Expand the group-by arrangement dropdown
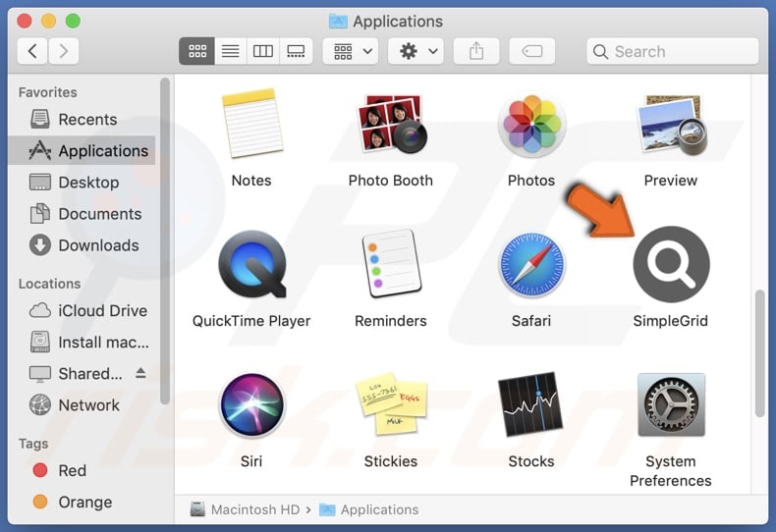776x532 pixels. pyautogui.click(x=354, y=51)
